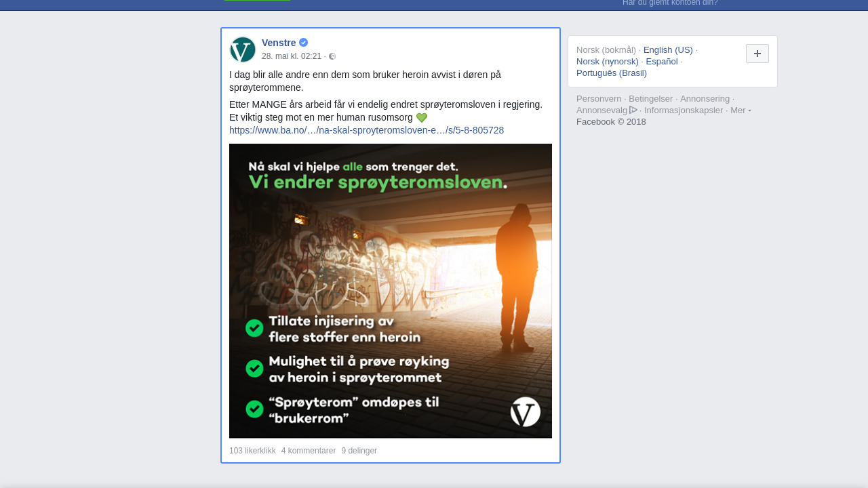Click the Venstre profile picture
Viewport: 868px width, 488px height.
tap(243, 49)
